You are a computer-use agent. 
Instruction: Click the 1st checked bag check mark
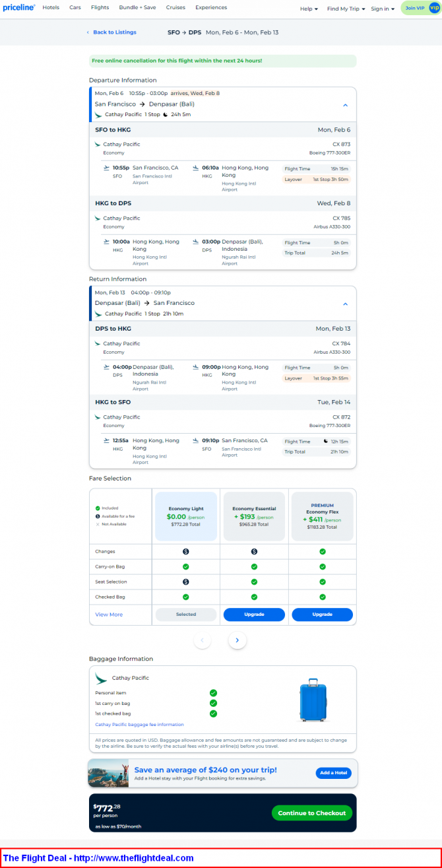click(213, 714)
